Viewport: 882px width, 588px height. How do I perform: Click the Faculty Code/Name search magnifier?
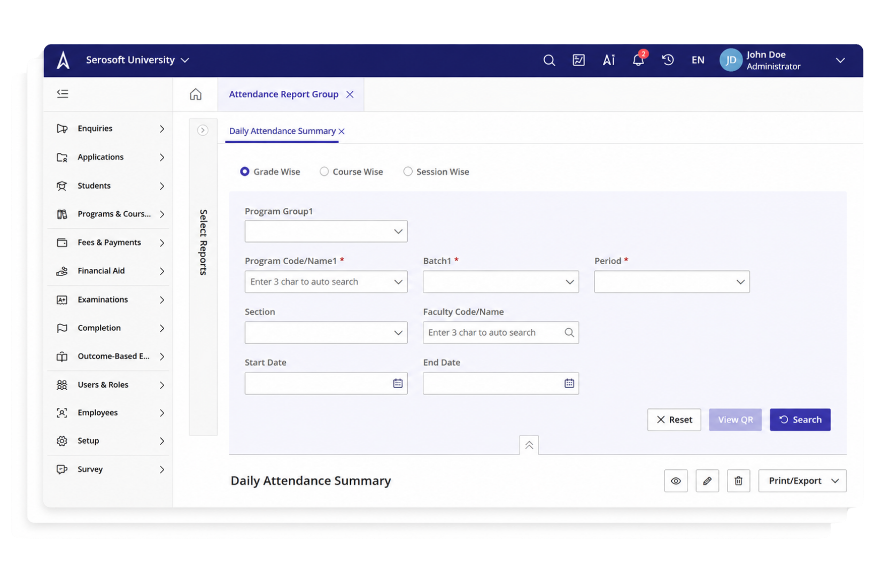(x=569, y=332)
